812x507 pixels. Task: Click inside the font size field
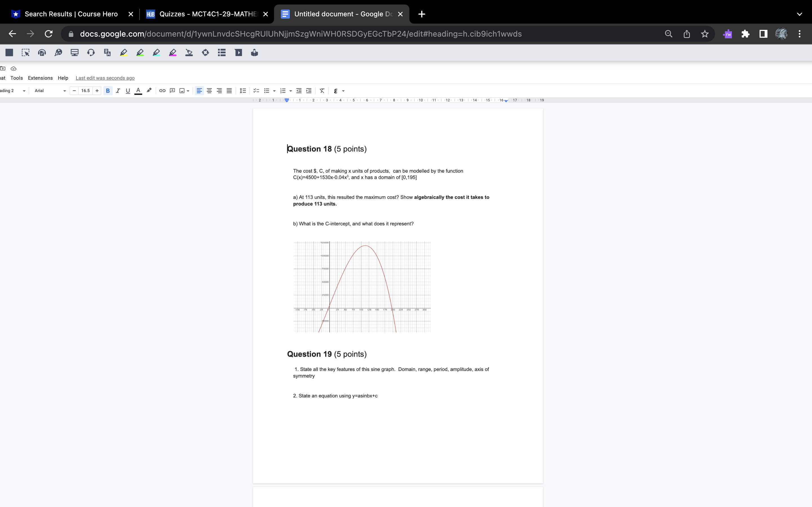point(85,90)
